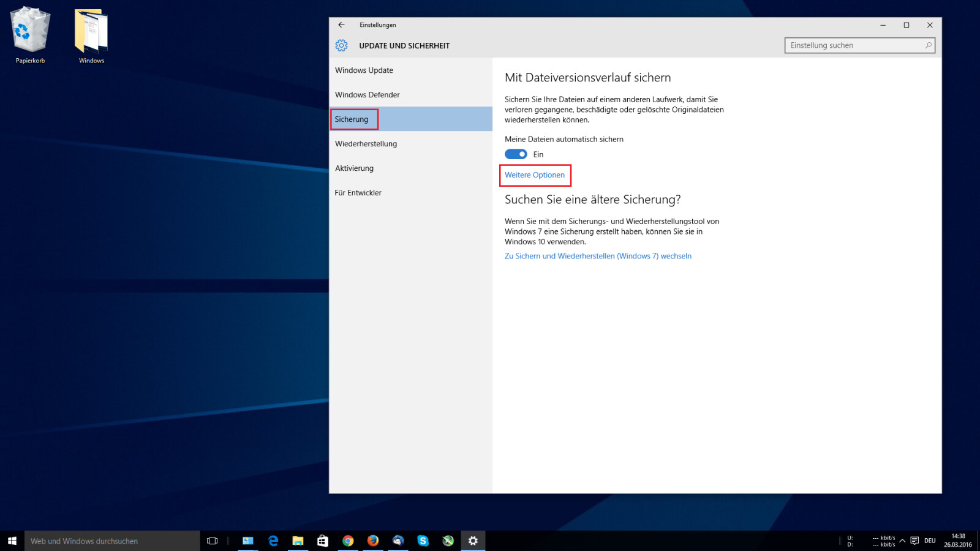This screenshot has height=551, width=980.
Task: Open Microsoft Edge from the taskbar
Action: coord(273,541)
